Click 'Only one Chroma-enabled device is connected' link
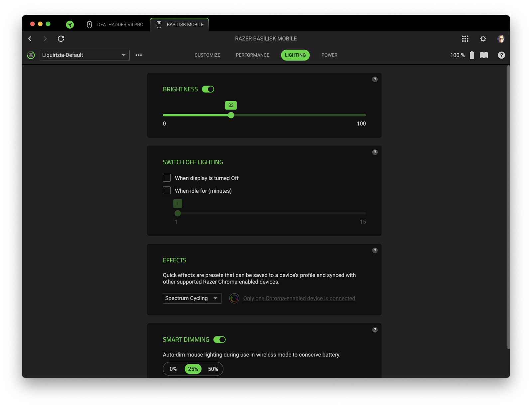This screenshot has height=407, width=532. click(x=299, y=299)
